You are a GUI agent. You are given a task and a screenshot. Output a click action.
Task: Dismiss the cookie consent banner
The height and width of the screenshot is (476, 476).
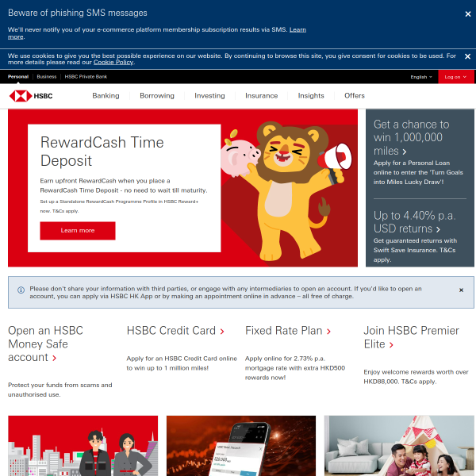[467, 56]
